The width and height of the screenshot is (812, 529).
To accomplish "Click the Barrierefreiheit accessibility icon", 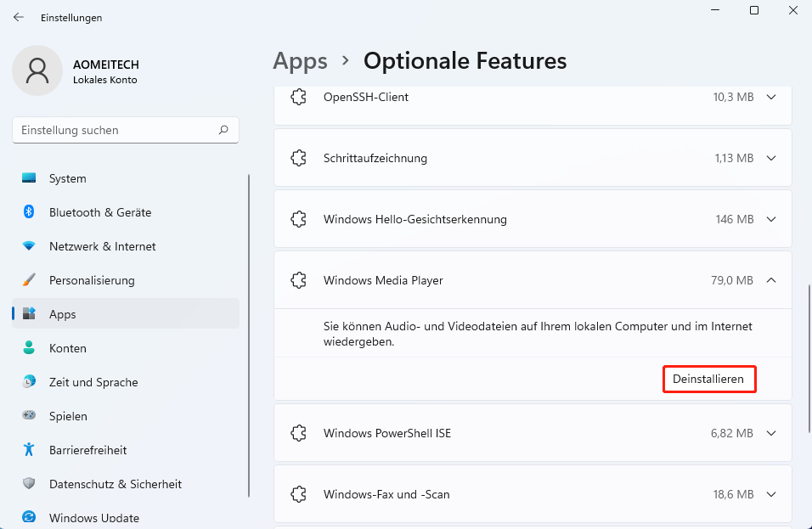I will (x=29, y=450).
